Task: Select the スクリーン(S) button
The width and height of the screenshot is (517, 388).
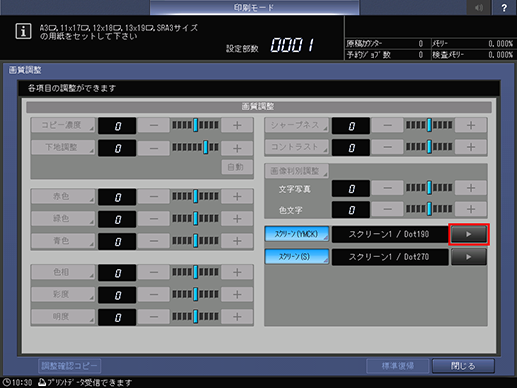Action: 297,257
